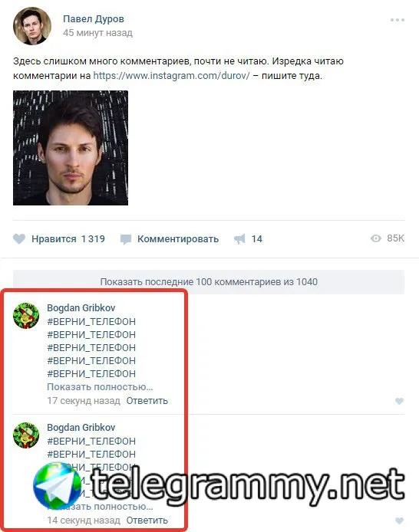Open the attached post photo
This screenshot has height=532, width=419.
pyautogui.click(x=71, y=148)
